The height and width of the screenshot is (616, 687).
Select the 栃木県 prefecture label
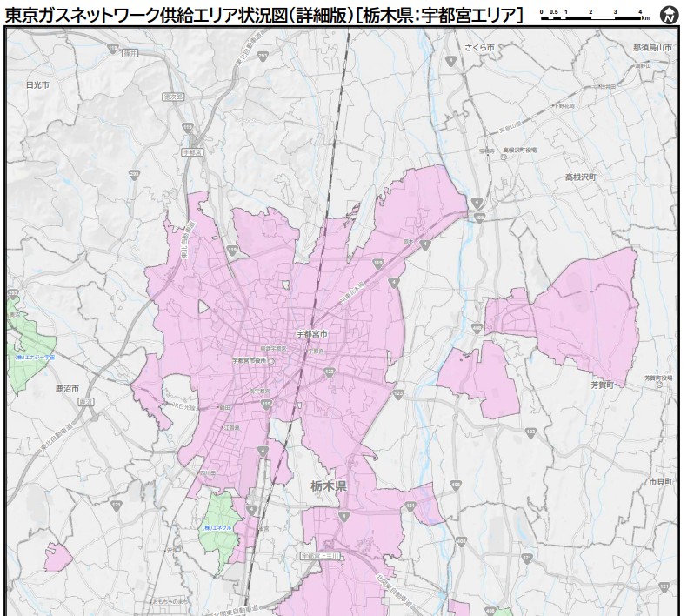[x=329, y=485]
